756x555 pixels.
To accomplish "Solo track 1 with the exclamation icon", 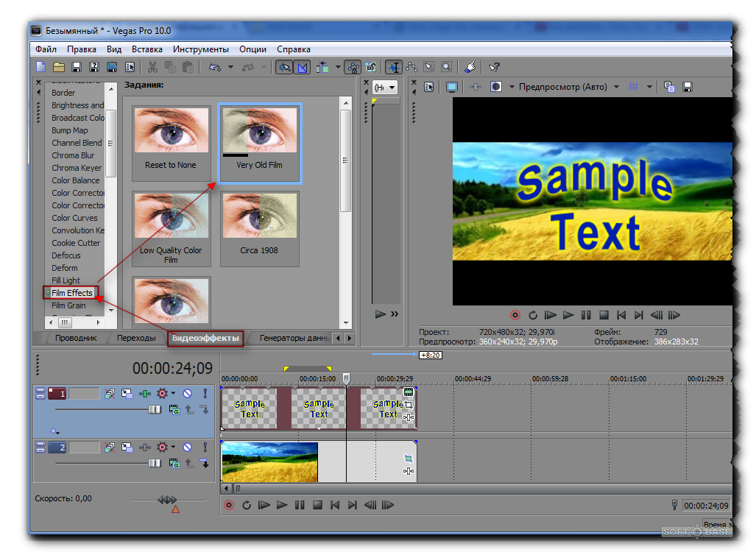I will click(205, 394).
